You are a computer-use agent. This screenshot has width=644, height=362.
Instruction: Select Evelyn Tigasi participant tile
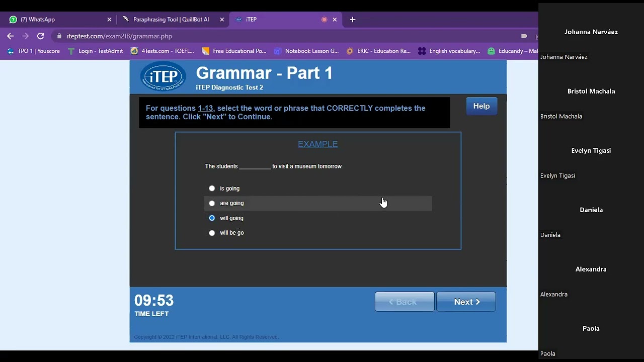(591, 151)
